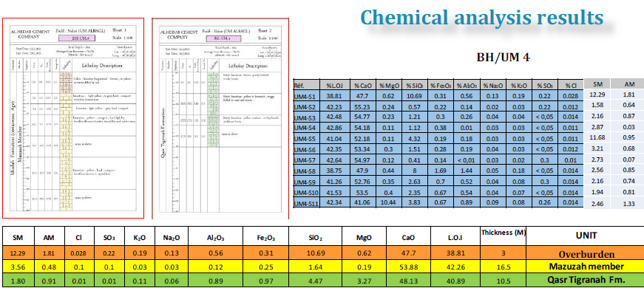Open the Sheet 1 borehole log thumbnail

tap(73, 118)
